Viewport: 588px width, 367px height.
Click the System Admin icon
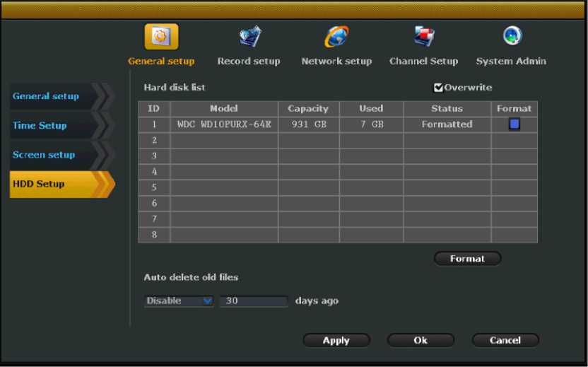pos(511,37)
